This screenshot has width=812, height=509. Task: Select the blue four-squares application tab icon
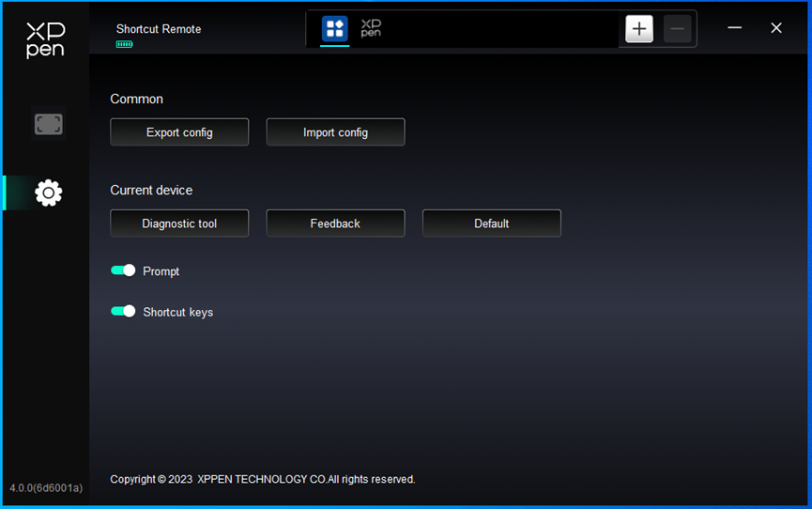(335, 28)
